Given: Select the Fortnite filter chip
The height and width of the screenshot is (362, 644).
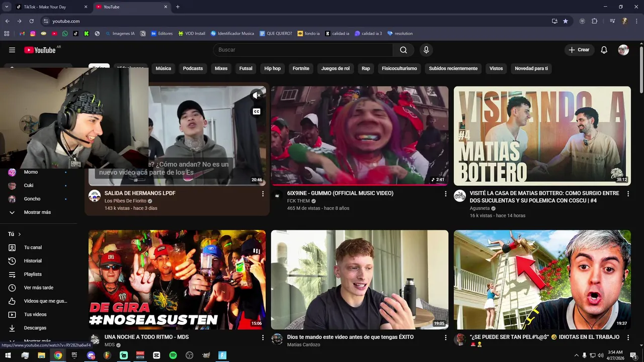Looking at the screenshot, I should [x=301, y=68].
